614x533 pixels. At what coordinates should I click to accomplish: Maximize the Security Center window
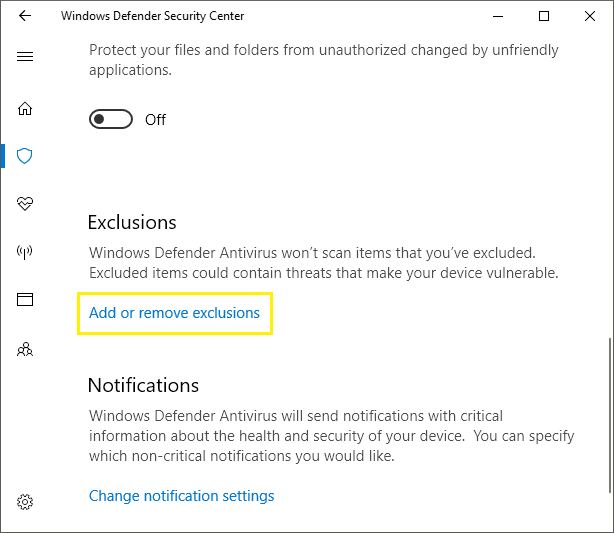pyautogui.click(x=544, y=16)
